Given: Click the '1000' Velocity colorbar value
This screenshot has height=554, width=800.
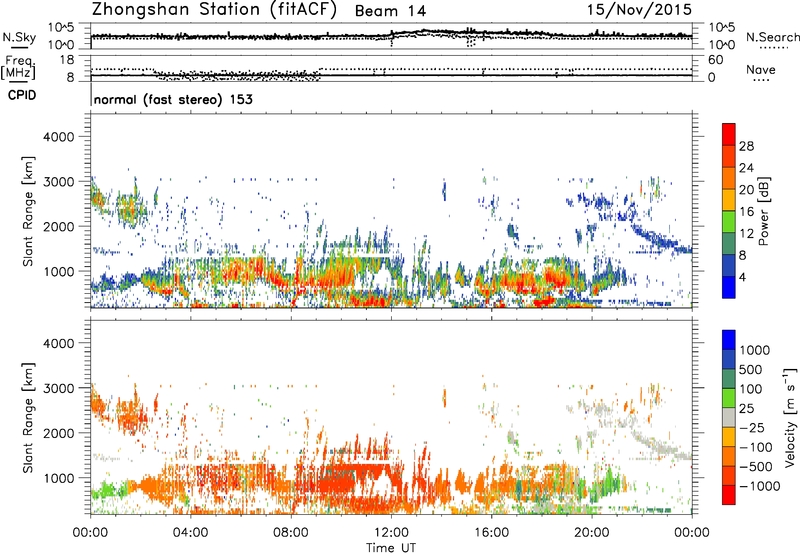Looking at the screenshot, I should 755,350.
